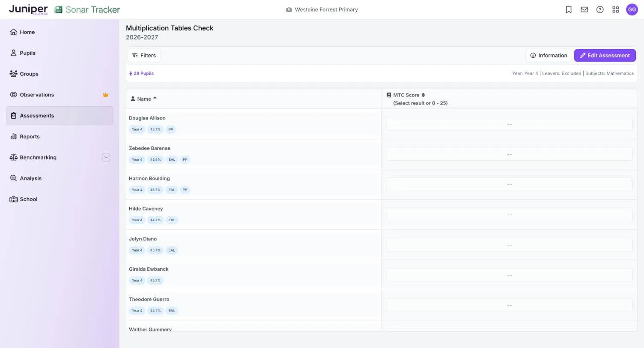Click pupil name Theodore Guerro
This screenshot has height=348, width=644.
click(x=149, y=300)
